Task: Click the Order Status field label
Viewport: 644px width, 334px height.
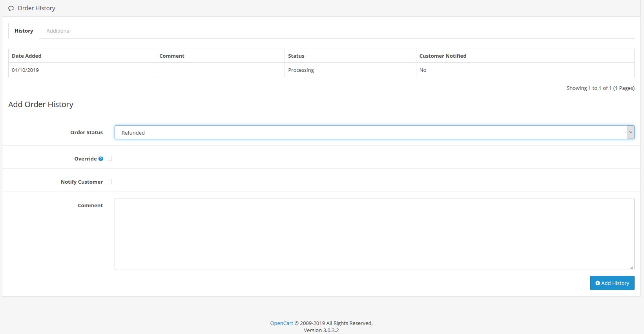Action: point(86,133)
